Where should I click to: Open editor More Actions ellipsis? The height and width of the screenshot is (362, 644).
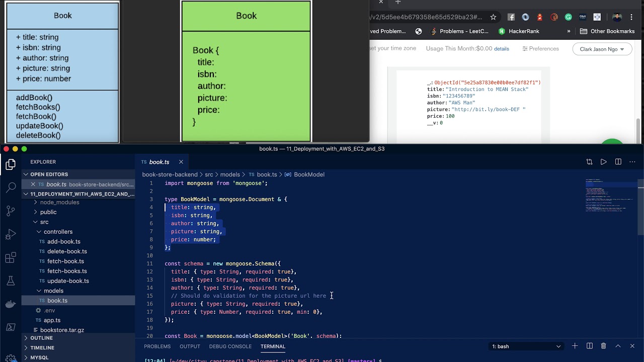632,162
